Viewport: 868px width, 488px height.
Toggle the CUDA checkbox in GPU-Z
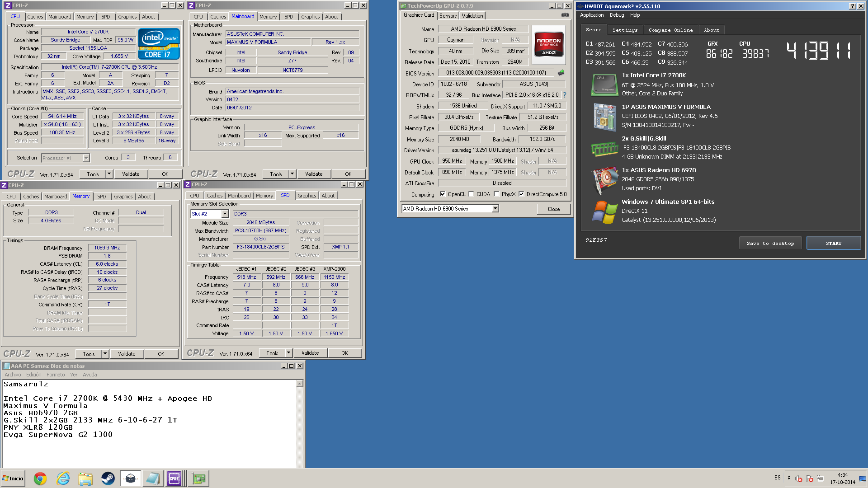pos(472,194)
